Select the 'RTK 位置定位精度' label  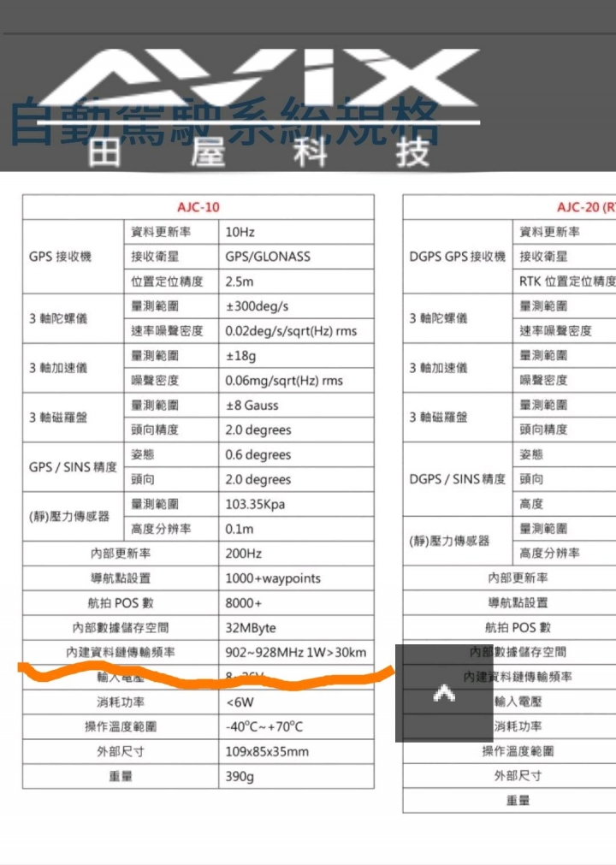567,281
